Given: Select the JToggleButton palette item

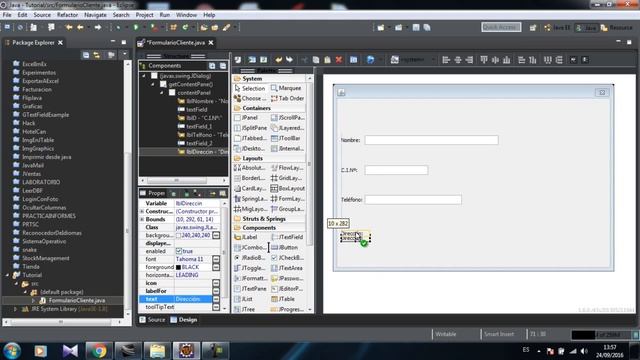Looking at the screenshot, I should (x=249, y=268).
